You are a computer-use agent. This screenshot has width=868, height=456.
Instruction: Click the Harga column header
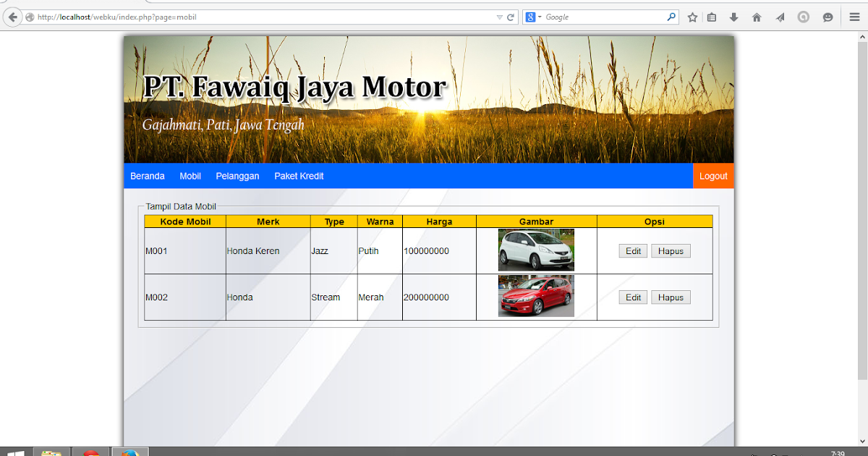point(439,221)
